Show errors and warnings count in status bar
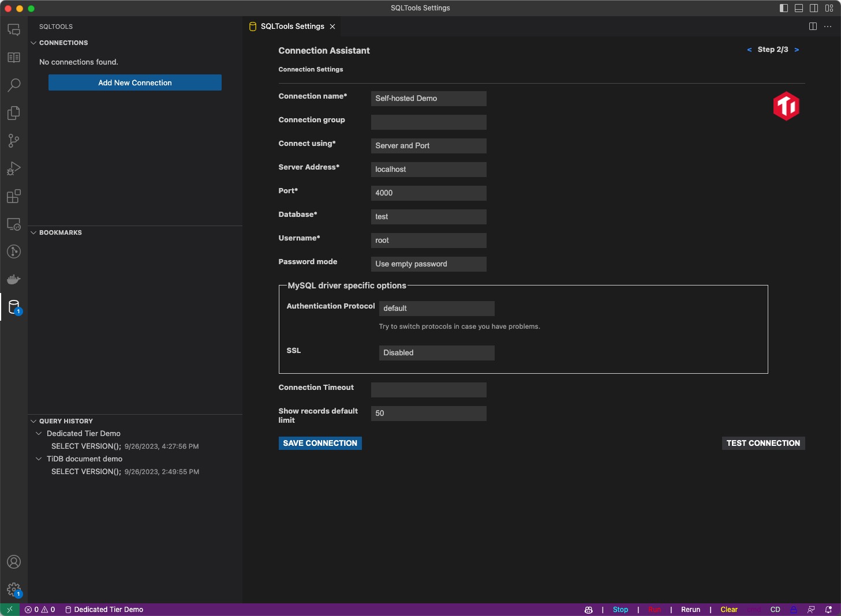 [x=40, y=610]
